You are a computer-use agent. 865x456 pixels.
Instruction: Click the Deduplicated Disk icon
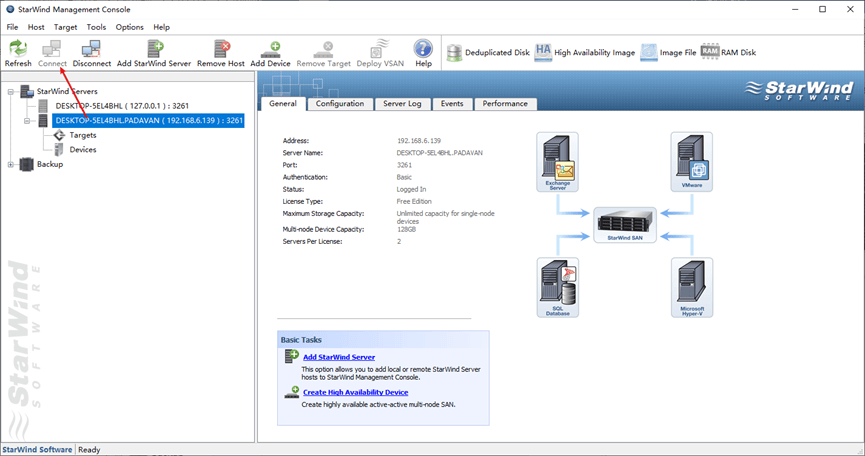[x=454, y=52]
